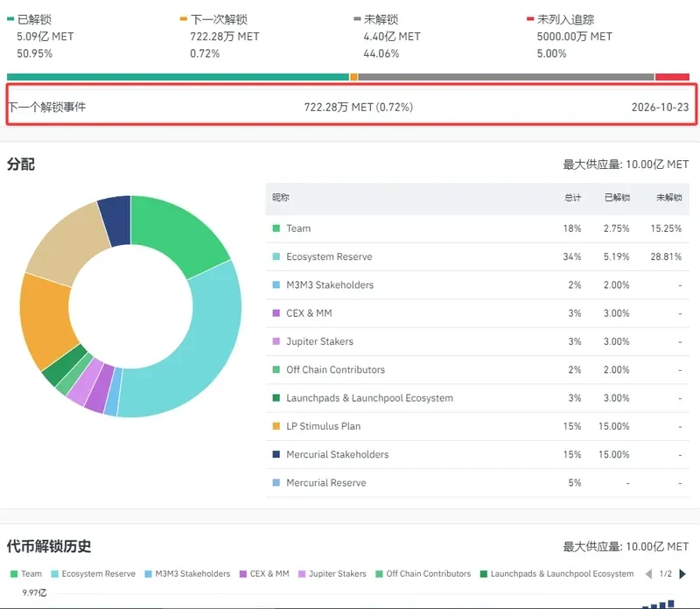Screen dimensions: 700x609
Task: Click the 28.81% locked value
Action: pos(666,256)
